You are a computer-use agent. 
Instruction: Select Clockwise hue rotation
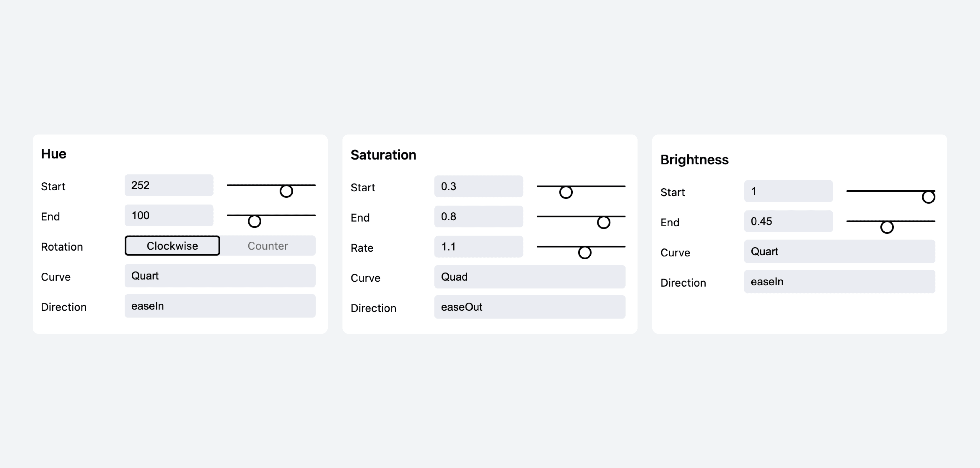pos(172,246)
